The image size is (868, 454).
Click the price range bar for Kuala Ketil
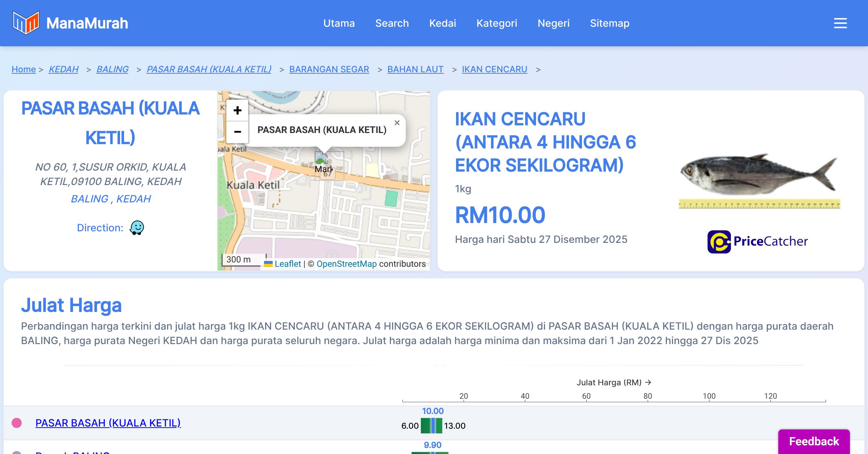point(431,425)
